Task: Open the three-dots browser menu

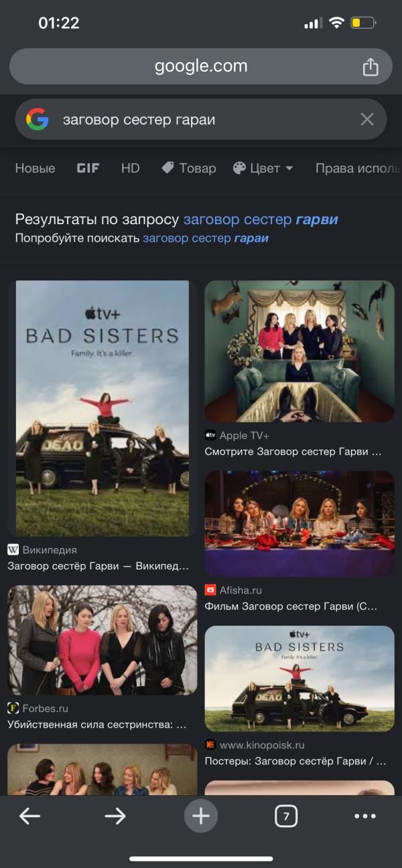Action: [365, 816]
